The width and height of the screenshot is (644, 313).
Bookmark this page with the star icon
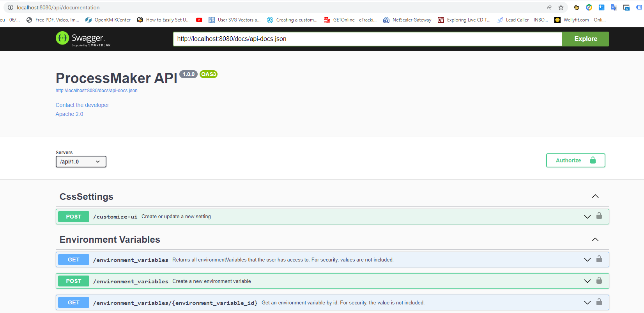coord(561,7)
